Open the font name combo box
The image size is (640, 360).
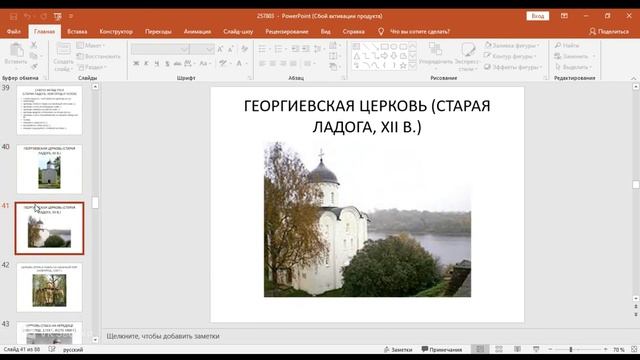pos(160,49)
